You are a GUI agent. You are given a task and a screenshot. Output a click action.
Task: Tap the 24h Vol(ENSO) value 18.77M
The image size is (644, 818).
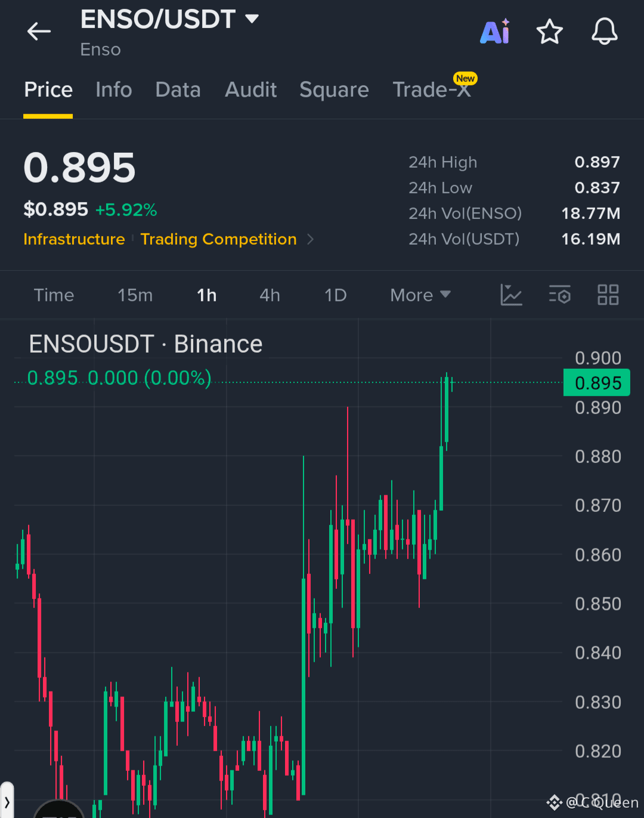pyautogui.click(x=590, y=214)
